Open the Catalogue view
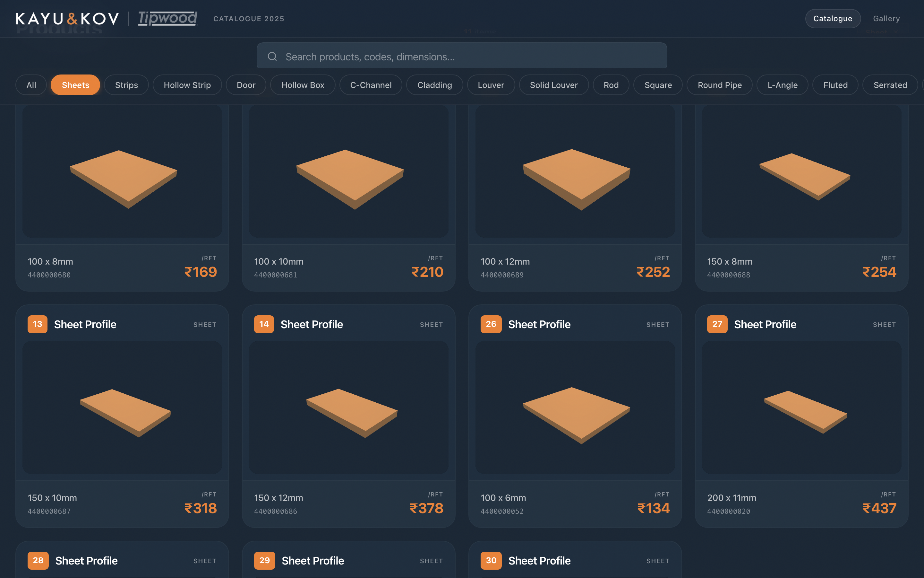924x578 pixels. tap(833, 18)
